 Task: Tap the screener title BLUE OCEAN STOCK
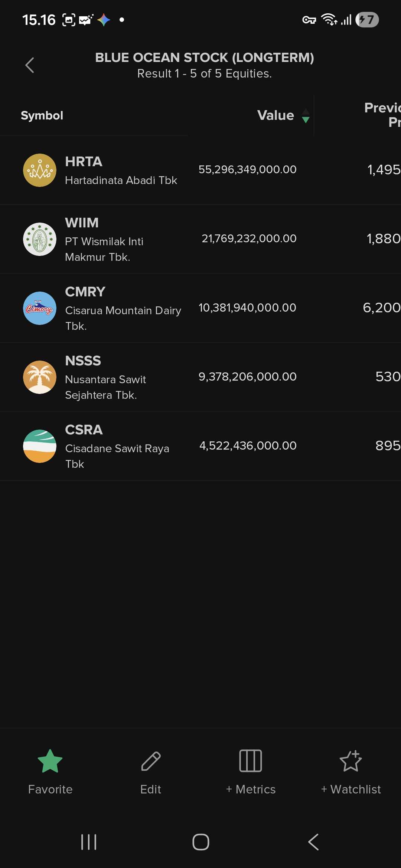click(204, 58)
